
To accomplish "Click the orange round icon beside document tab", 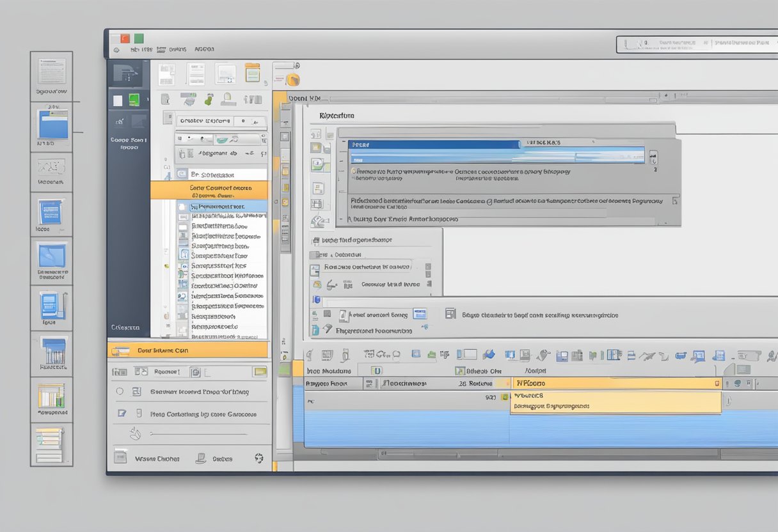I will (x=292, y=80).
